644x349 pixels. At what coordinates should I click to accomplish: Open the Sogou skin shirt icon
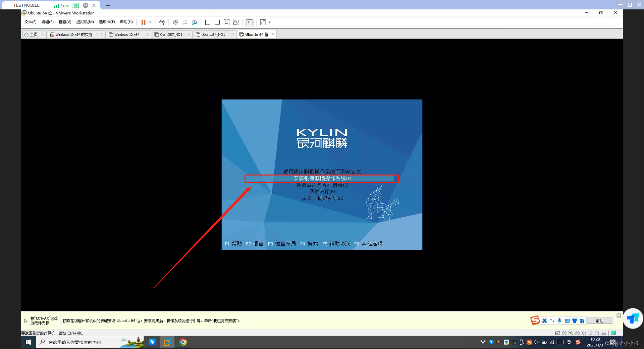pyautogui.click(x=575, y=321)
